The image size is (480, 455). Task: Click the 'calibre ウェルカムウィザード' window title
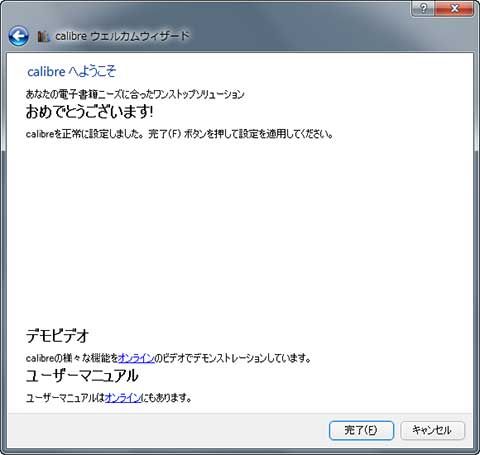(122, 36)
